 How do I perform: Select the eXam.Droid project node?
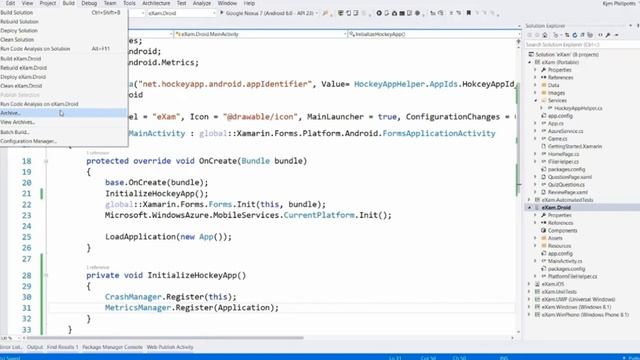click(x=556, y=208)
